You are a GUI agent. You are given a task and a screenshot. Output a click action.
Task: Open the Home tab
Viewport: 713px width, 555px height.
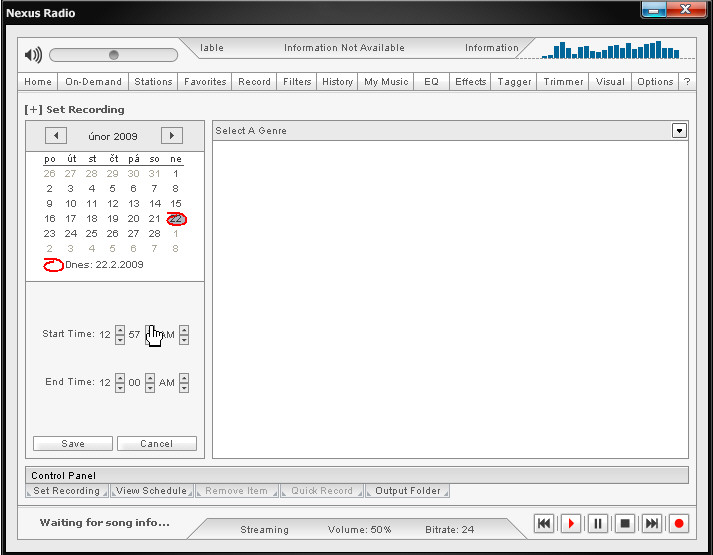38,82
